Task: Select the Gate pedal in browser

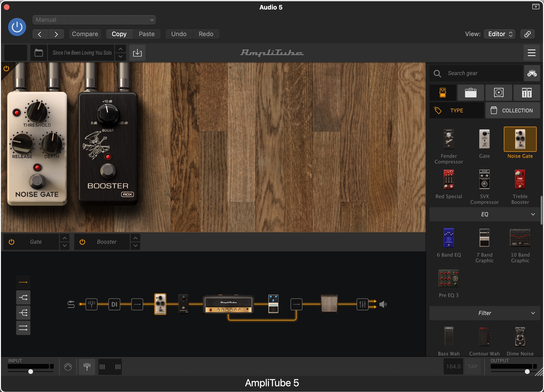Action: tap(484, 139)
